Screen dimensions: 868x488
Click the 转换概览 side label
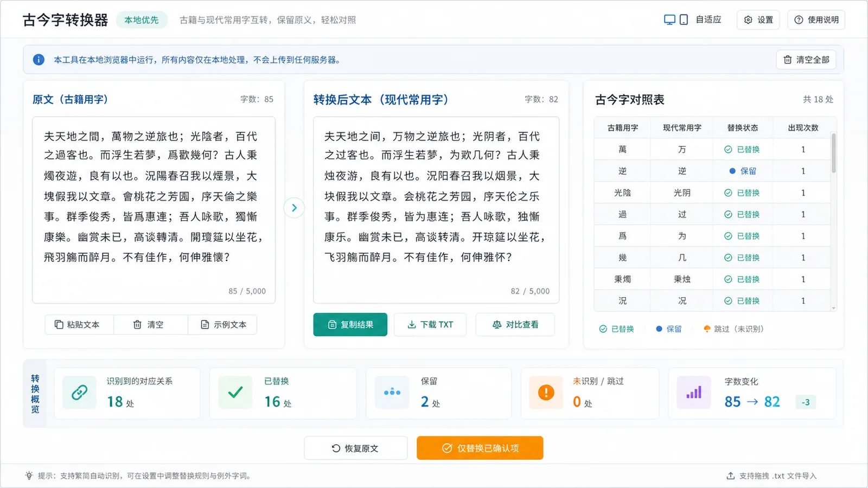point(35,394)
